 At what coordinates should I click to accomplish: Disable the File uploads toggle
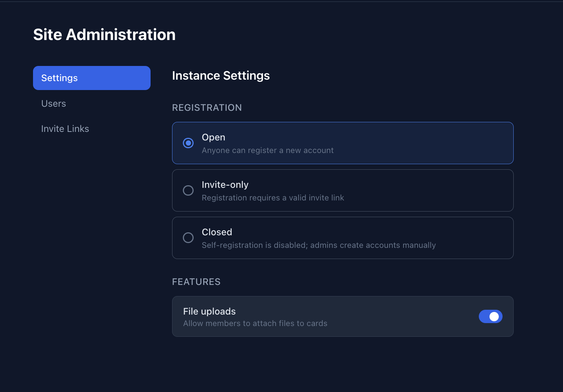tap(491, 316)
